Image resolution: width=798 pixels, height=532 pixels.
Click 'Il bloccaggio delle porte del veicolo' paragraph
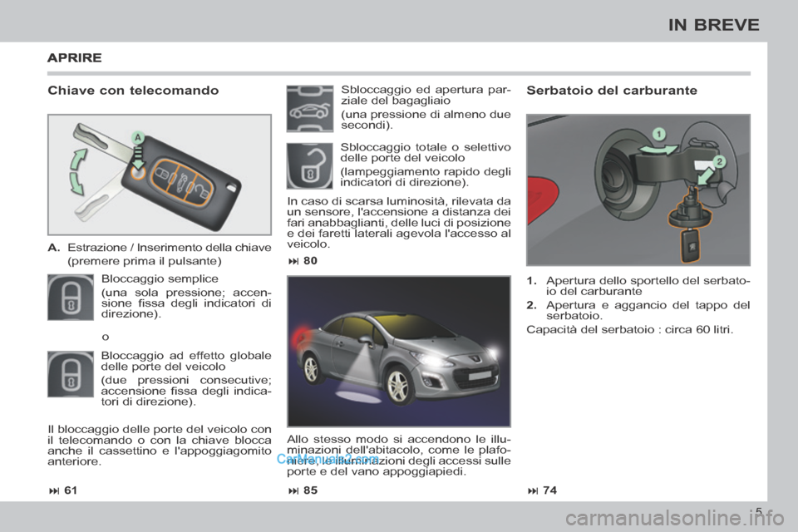pyautogui.click(x=160, y=446)
